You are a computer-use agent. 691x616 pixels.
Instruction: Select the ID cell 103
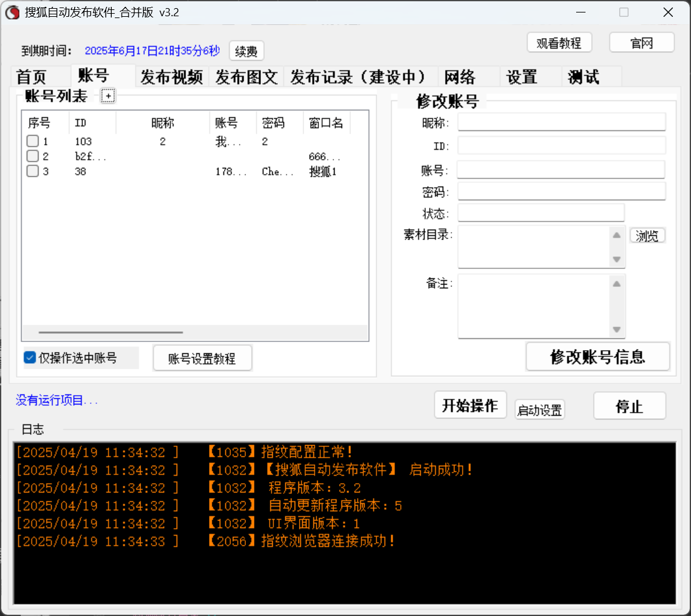tap(83, 142)
